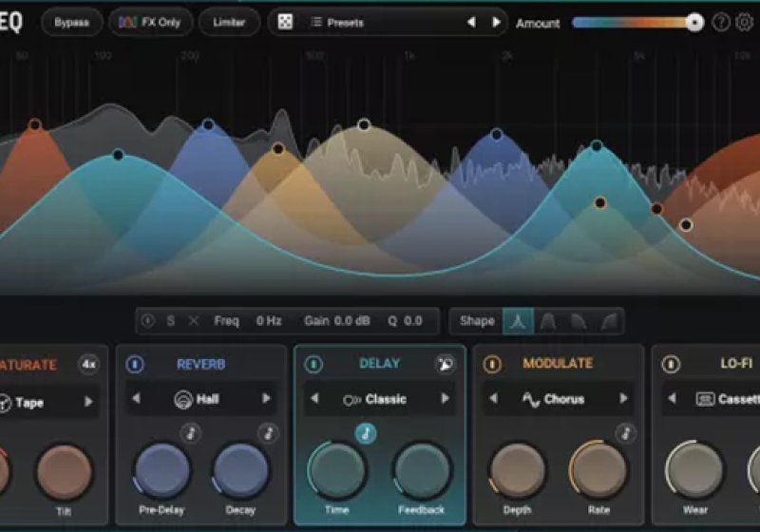Click the Freq value 0 Hz field
This screenshot has width=760, height=532.
coord(269,321)
